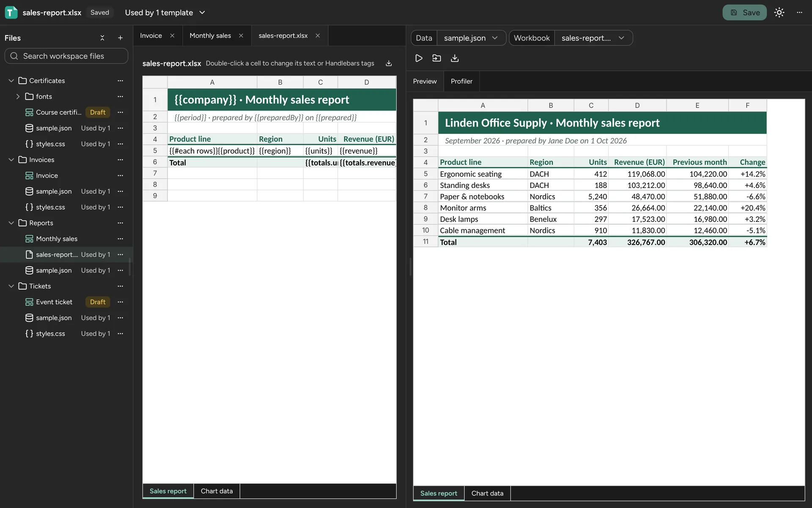This screenshot has width=812, height=508.
Task: Collapse the Invoices folder
Action: [11, 160]
